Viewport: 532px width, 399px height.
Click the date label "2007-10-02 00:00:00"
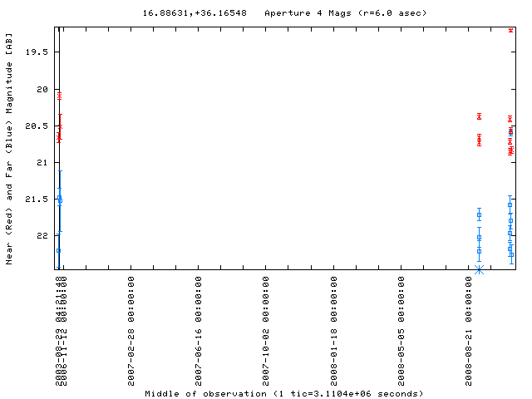[266, 331]
